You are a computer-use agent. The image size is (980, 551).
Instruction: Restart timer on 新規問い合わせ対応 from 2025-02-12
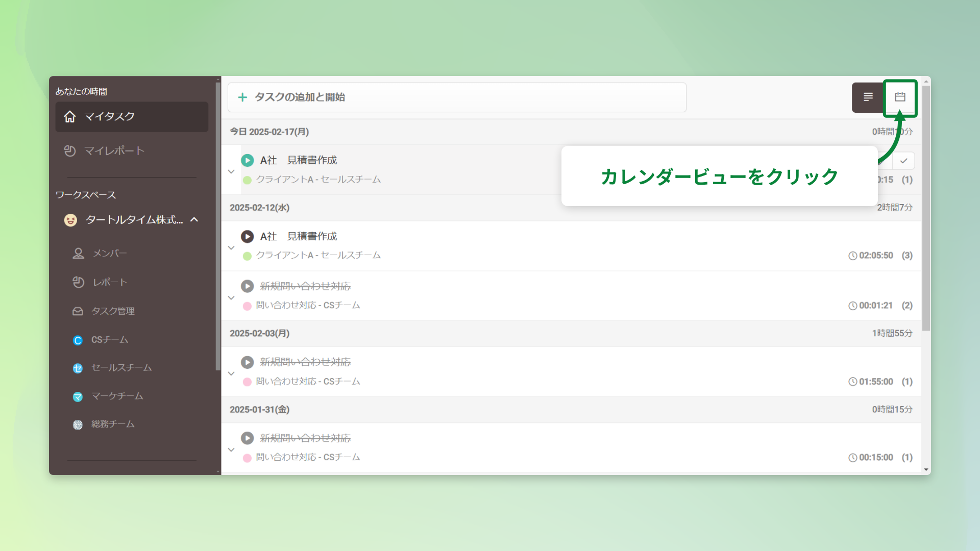tap(248, 286)
